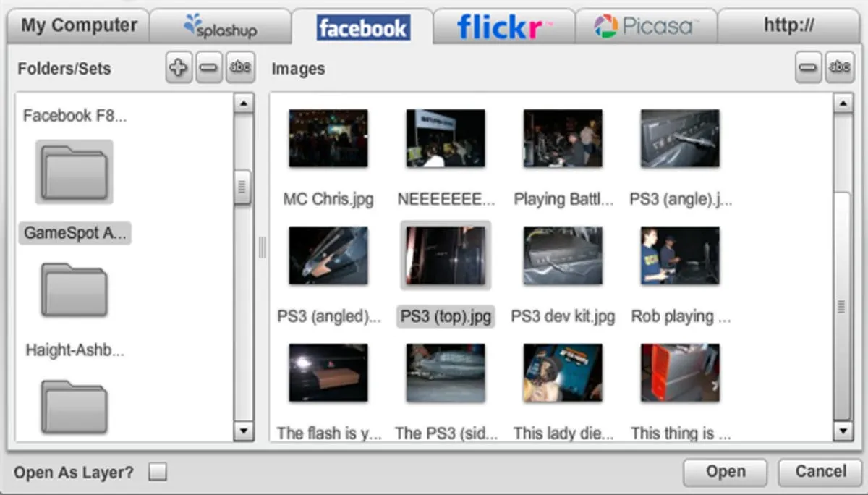The image size is (868, 495).
Task: Click images list scroll down arrow
Action: [x=843, y=432]
